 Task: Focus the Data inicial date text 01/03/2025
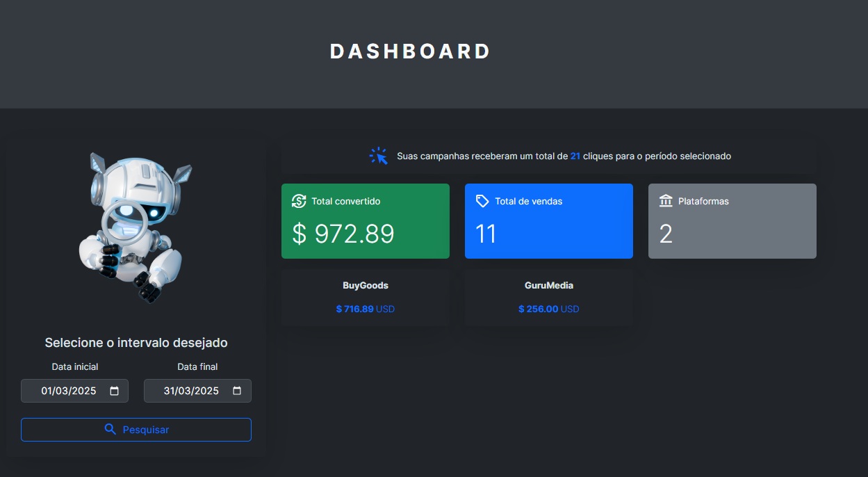(x=68, y=391)
